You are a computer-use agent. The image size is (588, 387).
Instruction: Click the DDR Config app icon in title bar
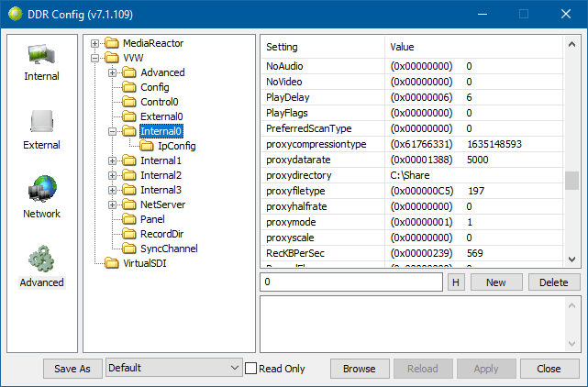[15, 15]
